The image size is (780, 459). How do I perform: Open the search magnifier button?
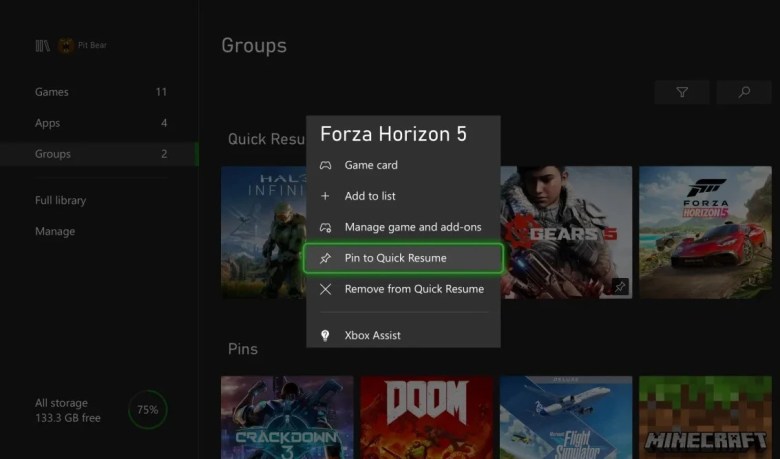(744, 92)
